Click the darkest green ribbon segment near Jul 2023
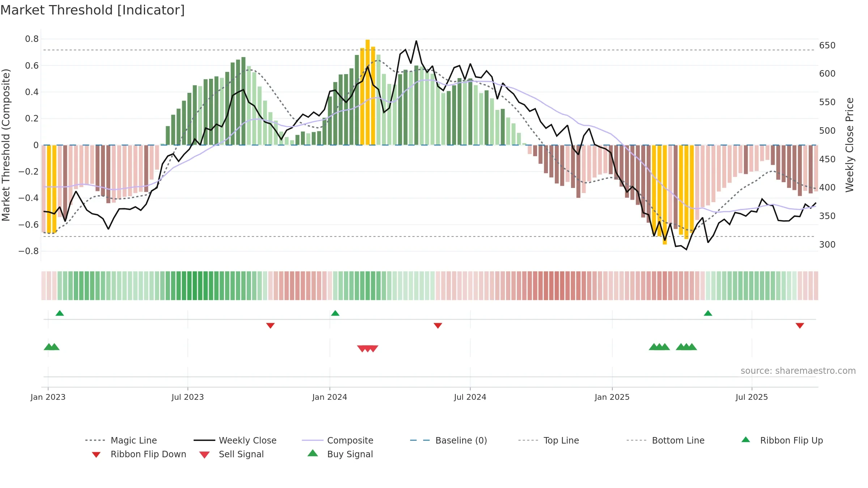This screenshot has width=868, height=488. click(195, 286)
